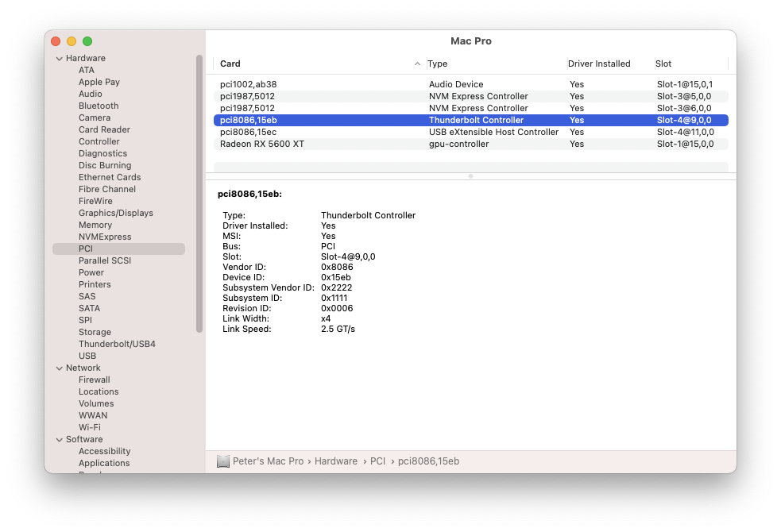Click the Subsystem Vendor ID value 0x2222
This screenshot has width=781, height=532.
coord(336,288)
